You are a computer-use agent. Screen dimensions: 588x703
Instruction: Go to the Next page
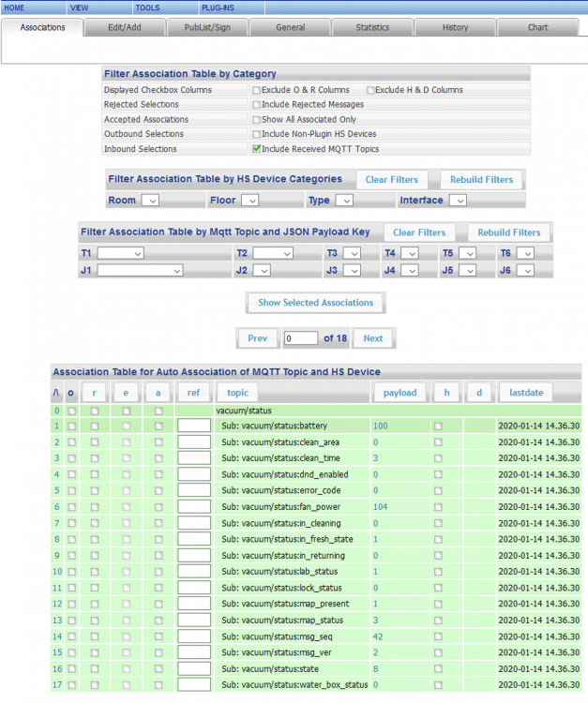372,338
